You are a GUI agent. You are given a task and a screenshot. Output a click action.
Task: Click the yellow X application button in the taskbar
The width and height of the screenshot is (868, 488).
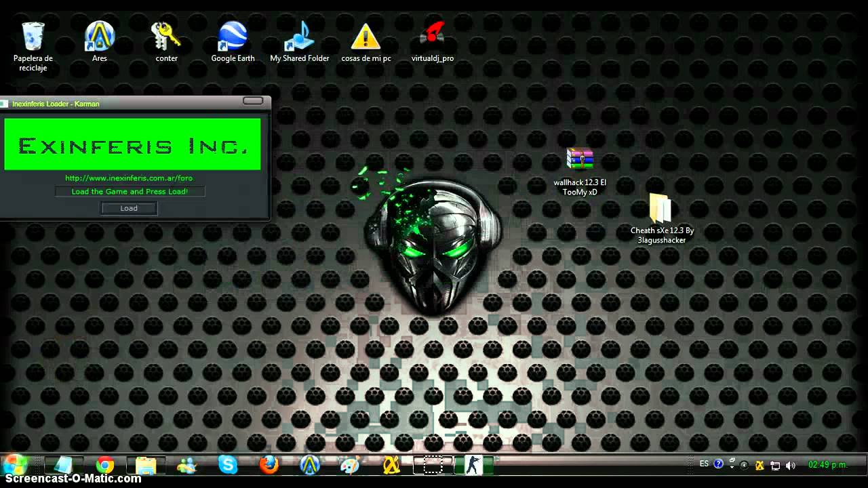click(391, 465)
